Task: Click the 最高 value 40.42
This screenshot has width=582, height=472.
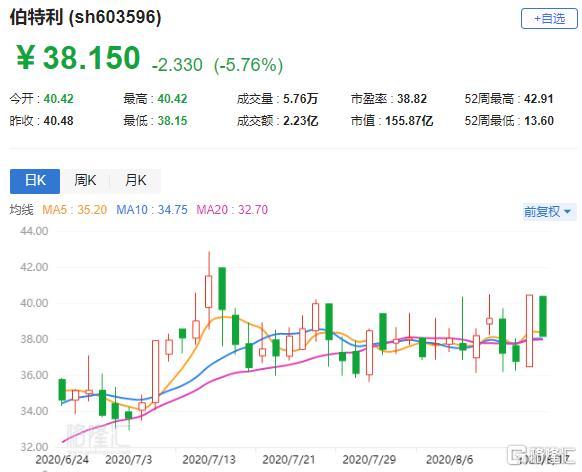Action: (x=172, y=99)
